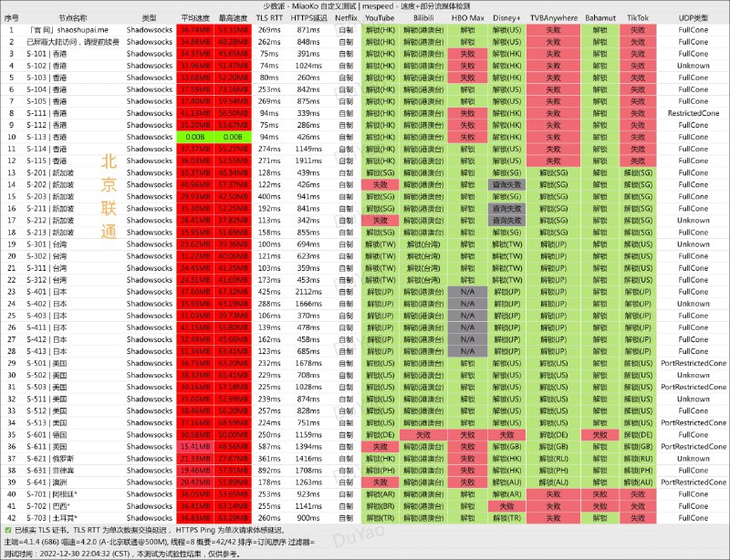This screenshot has height=560, width=730.
Task: Click the 最高速度 column header
Action: click(233, 18)
